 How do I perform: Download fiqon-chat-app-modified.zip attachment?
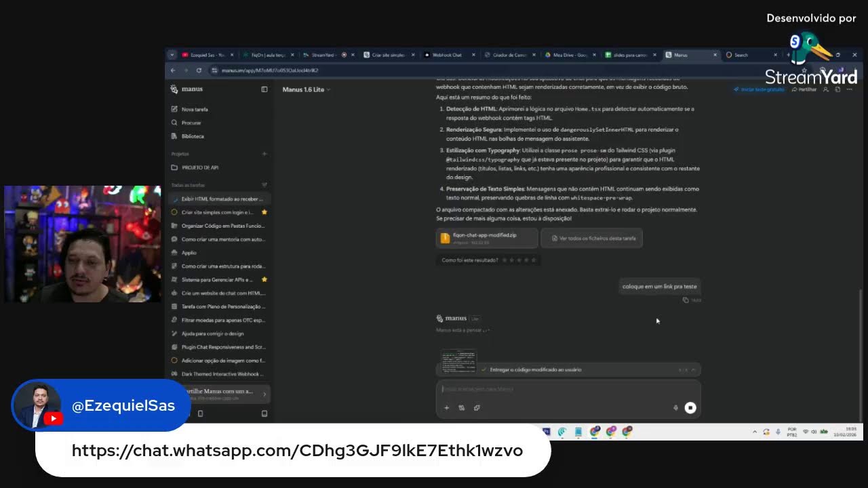pyautogui.click(x=487, y=238)
